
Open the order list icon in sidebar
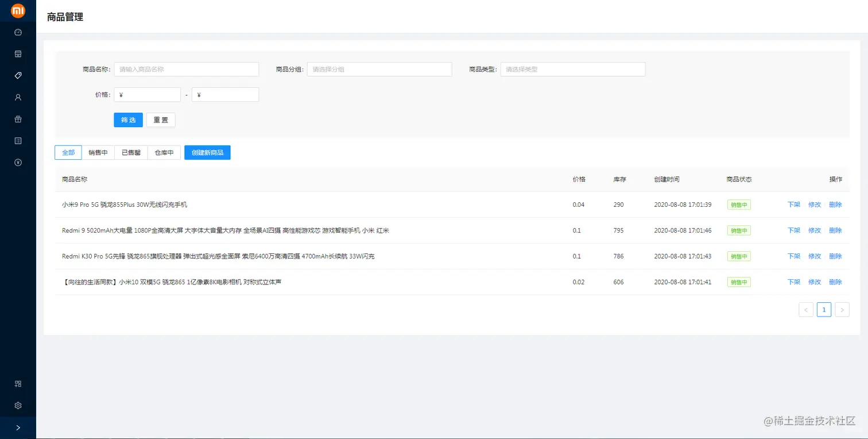(x=18, y=141)
